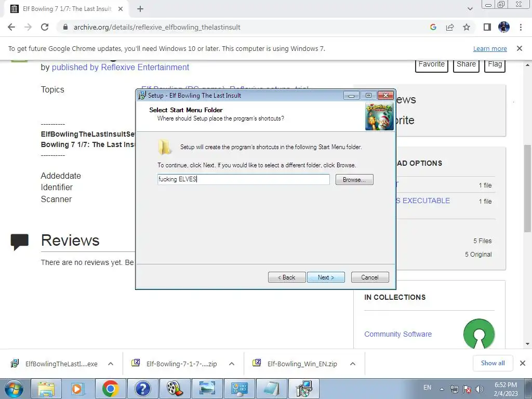Click the page vertical scrollbar thumb
The height and width of the screenshot is (399, 532).
(x=527, y=189)
